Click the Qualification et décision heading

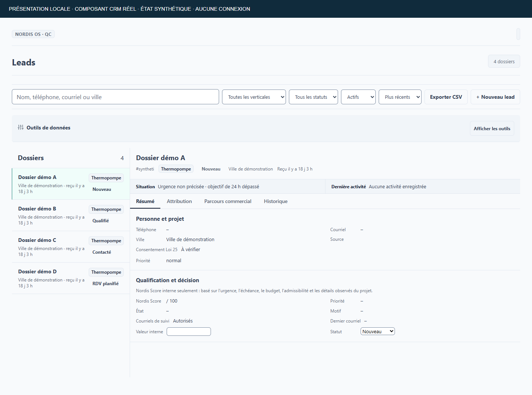(x=167, y=280)
